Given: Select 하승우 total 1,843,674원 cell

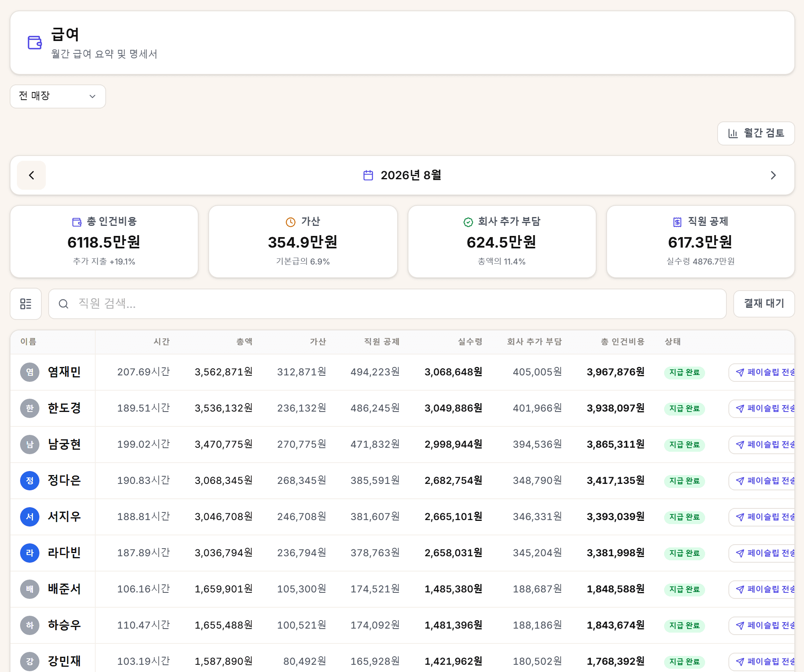Looking at the screenshot, I should click(x=615, y=625).
